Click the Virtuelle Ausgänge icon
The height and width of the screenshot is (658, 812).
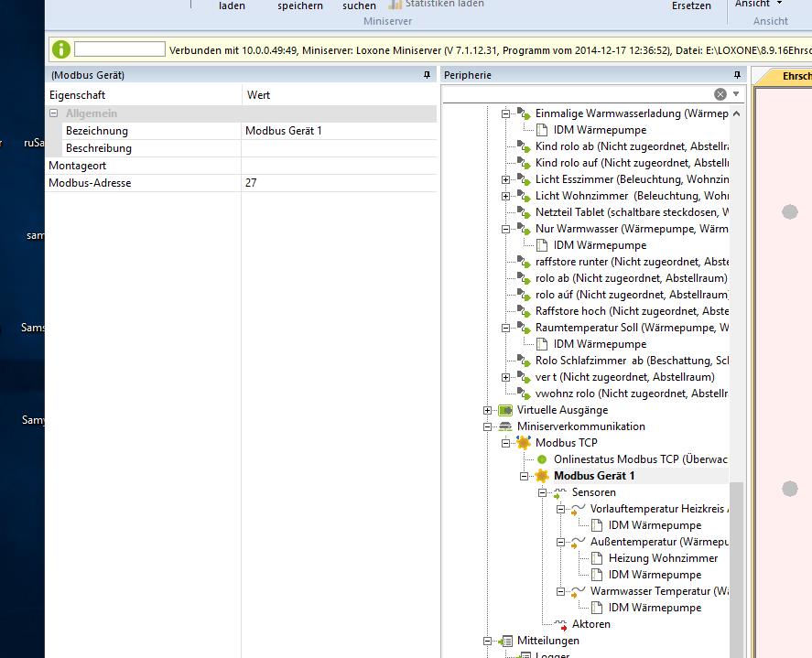(x=504, y=410)
